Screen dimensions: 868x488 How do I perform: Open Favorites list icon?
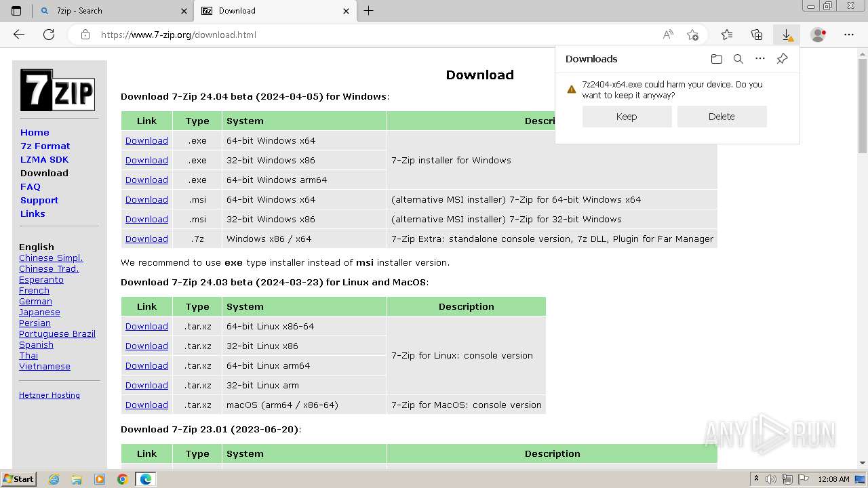(x=727, y=35)
